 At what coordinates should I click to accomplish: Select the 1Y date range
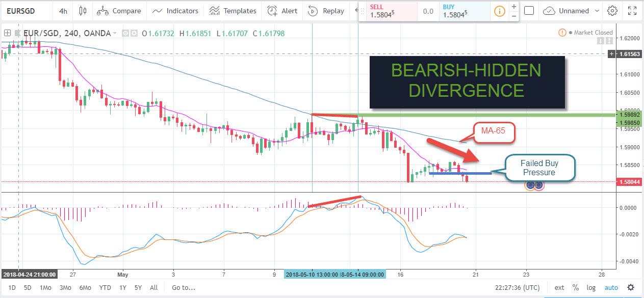click(x=122, y=287)
